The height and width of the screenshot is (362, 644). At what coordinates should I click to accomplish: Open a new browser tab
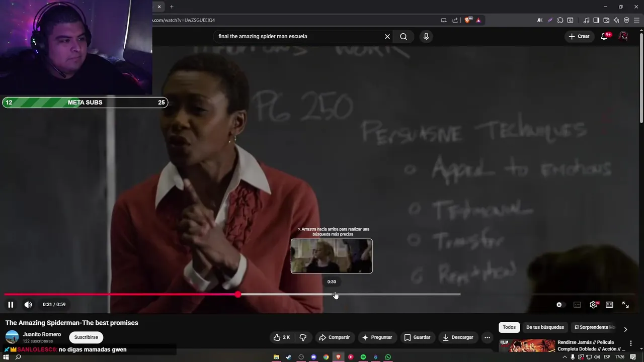172,7
